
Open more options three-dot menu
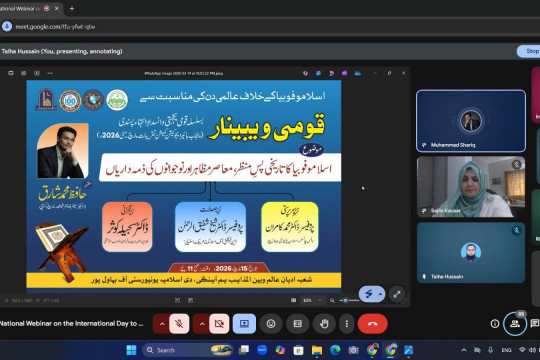(x=347, y=323)
